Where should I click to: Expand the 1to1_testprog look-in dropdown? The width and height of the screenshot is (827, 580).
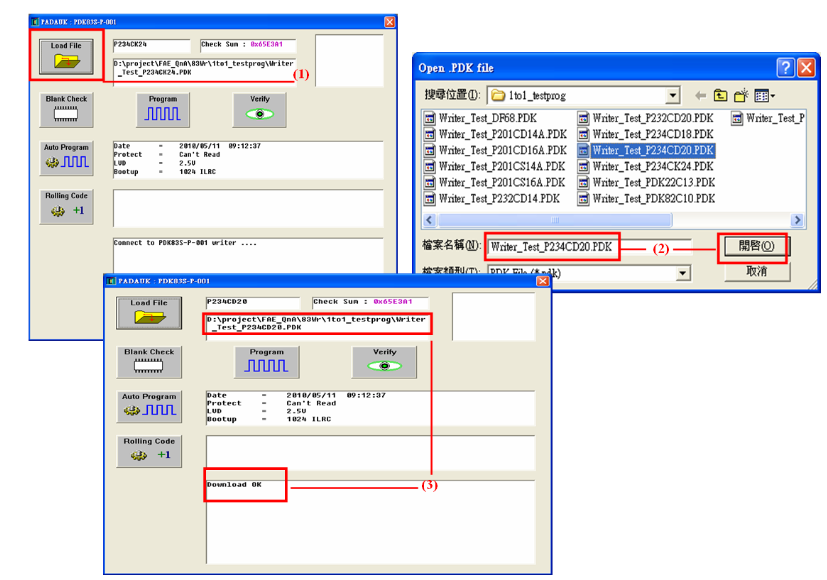(673, 96)
